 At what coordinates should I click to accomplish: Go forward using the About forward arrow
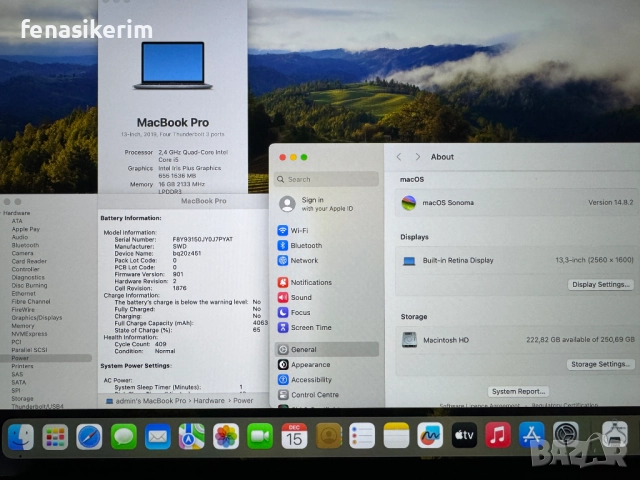click(x=418, y=157)
